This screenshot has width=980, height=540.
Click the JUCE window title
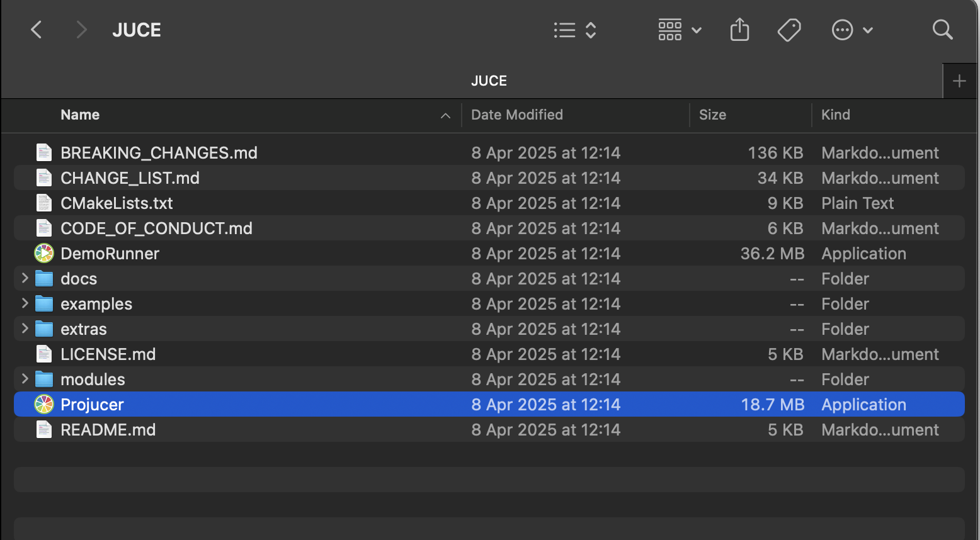point(137,30)
